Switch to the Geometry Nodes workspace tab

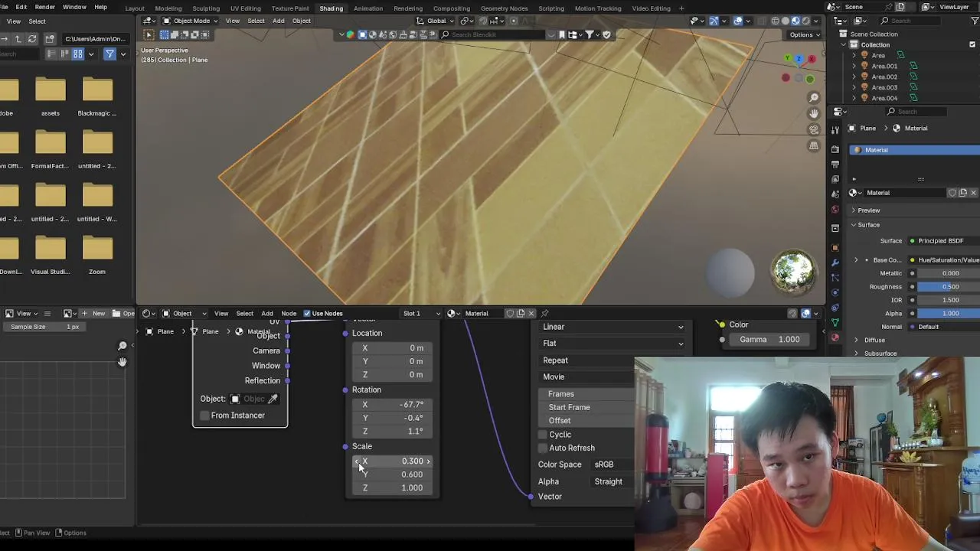click(x=504, y=8)
